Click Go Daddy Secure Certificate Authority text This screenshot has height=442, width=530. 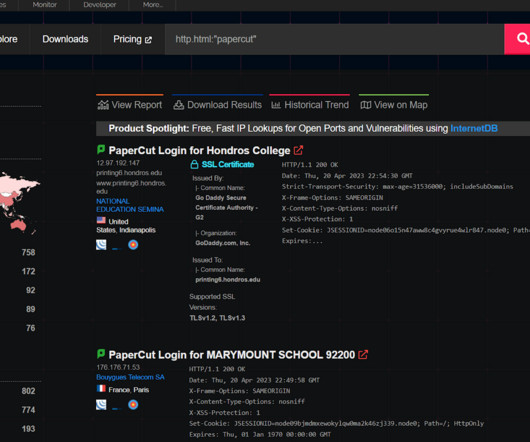click(226, 207)
